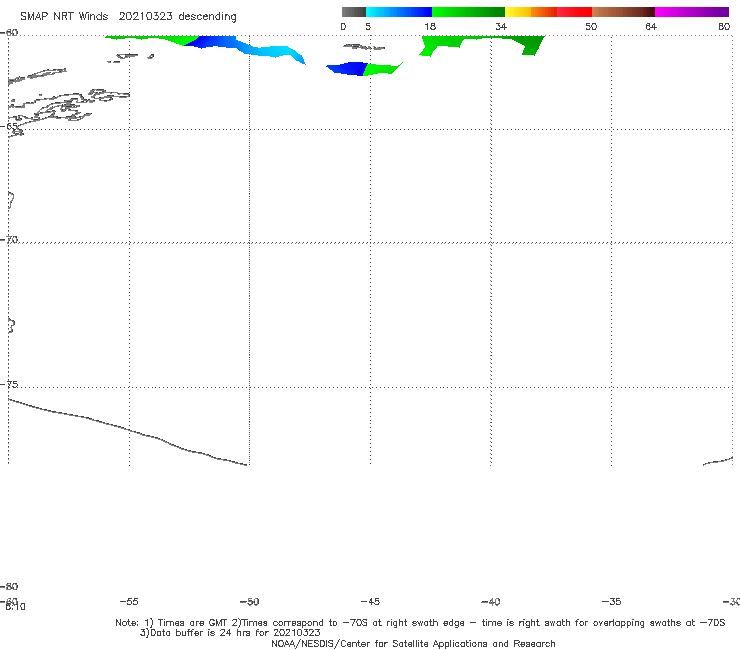
Task: Click the longitude label '-35'
Action: (x=612, y=601)
